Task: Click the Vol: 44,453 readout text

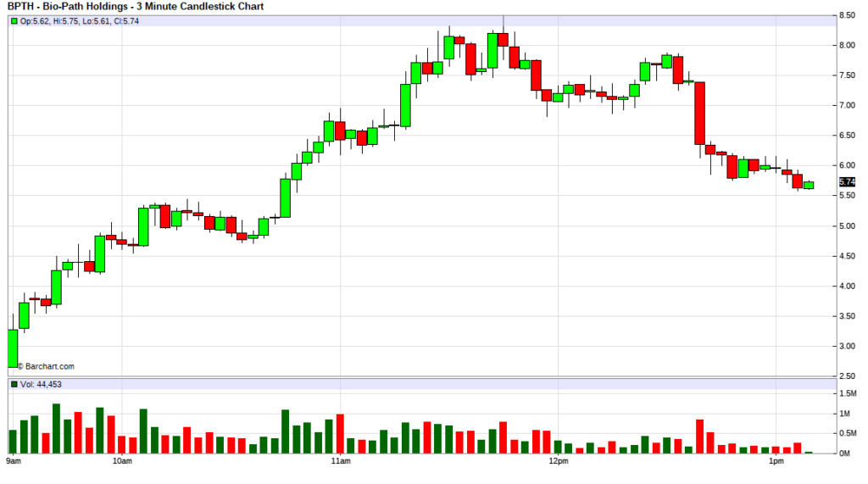Action: (41, 385)
